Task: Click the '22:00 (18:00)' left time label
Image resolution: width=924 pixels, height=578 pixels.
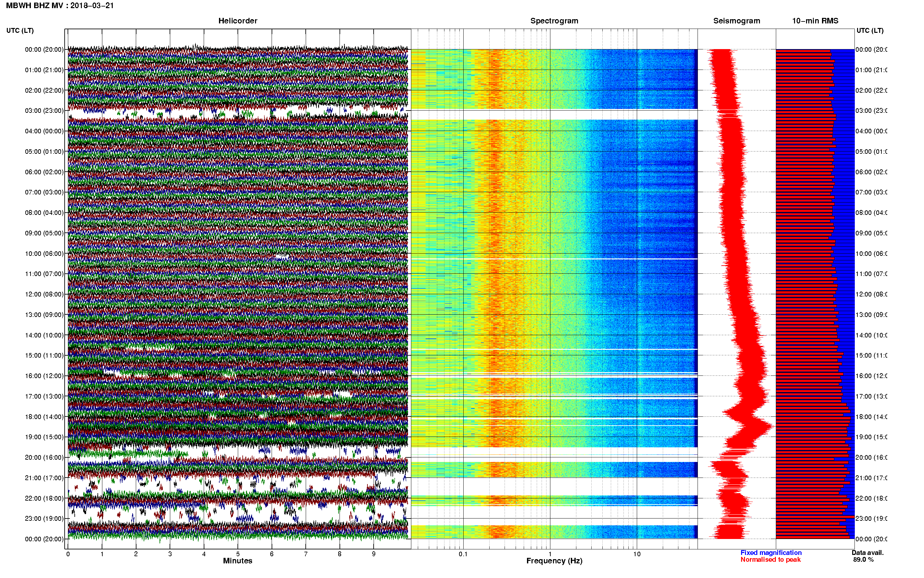Action: tap(44, 498)
